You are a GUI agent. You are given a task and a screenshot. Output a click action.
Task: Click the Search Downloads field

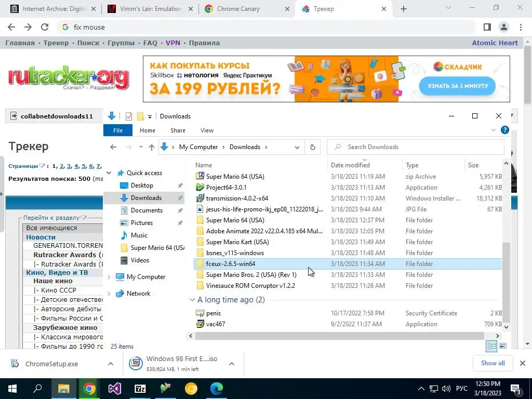coord(416,147)
